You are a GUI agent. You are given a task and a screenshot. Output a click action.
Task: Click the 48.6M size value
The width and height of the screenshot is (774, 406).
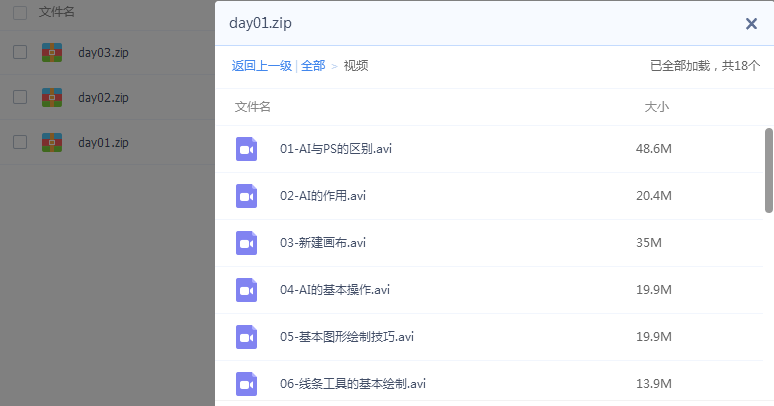click(654, 149)
